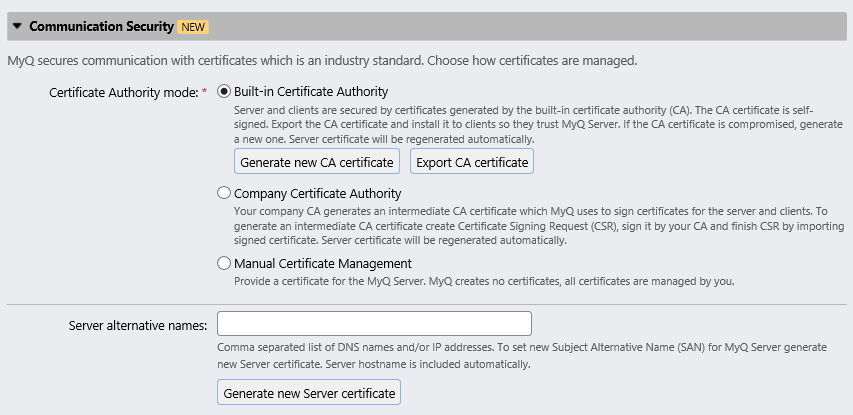Viewport: 853px width, 415px height.
Task: Select the Company Certificate Authority radio button
Action: pos(224,193)
